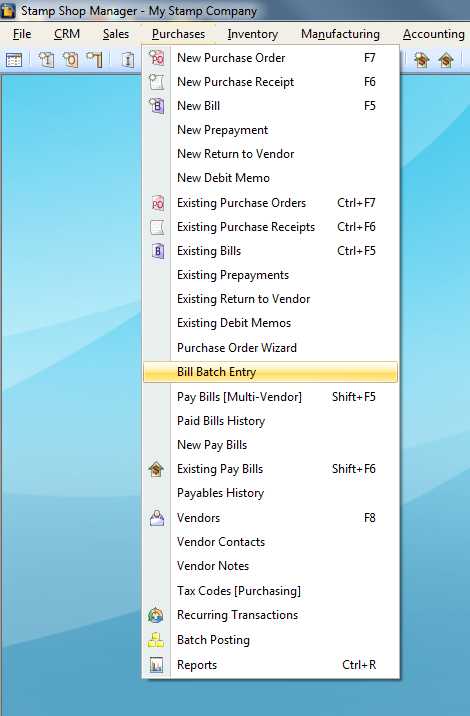
Task: Click the Reports chart icon
Action: [x=156, y=665]
